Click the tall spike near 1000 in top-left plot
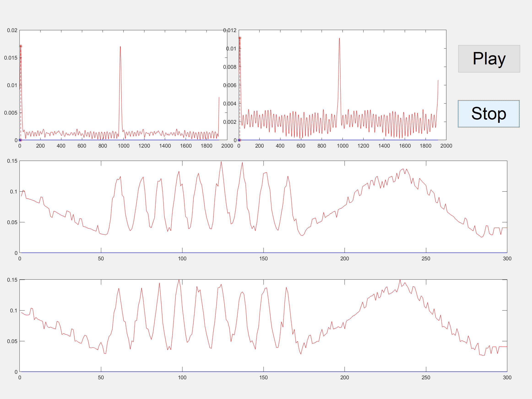Image resolution: width=532 pixels, height=399 pixels. pos(120,47)
